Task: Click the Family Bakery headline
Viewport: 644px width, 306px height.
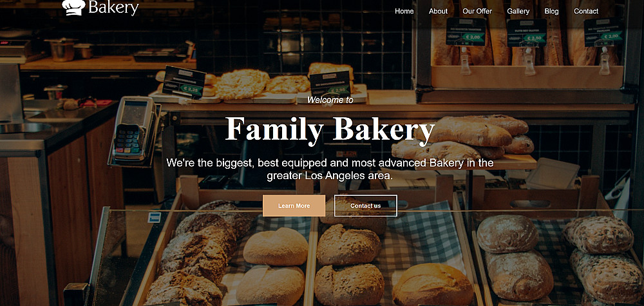Action: click(x=330, y=128)
